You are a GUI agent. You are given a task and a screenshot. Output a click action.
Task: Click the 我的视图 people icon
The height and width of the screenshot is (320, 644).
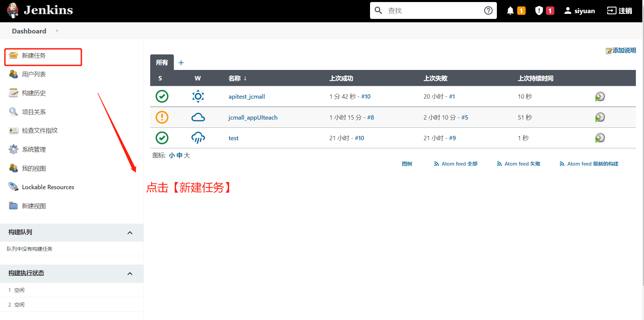tap(14, 168)
